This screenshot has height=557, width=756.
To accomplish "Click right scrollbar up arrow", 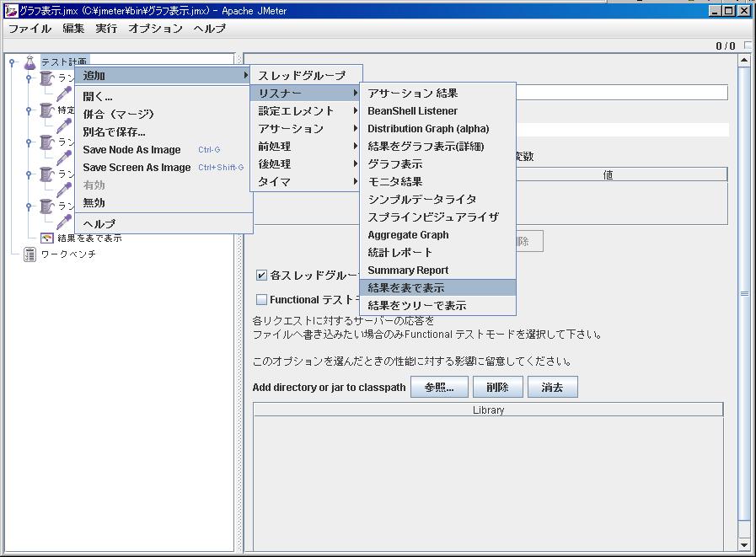I will pyautogui.click(x=744, y=61).
